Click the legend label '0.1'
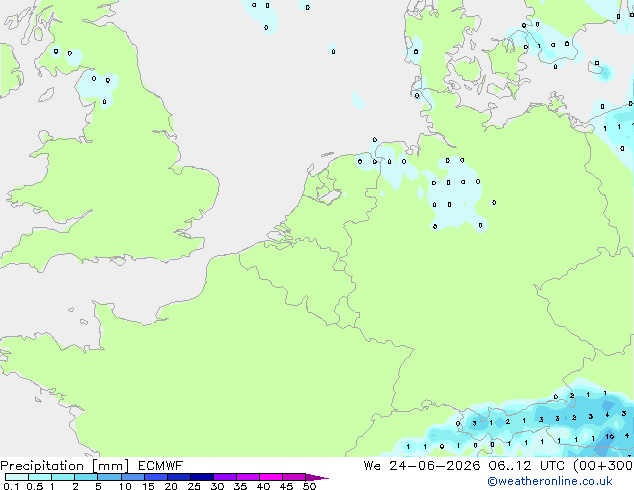634x490 pixels. point(11,486)
